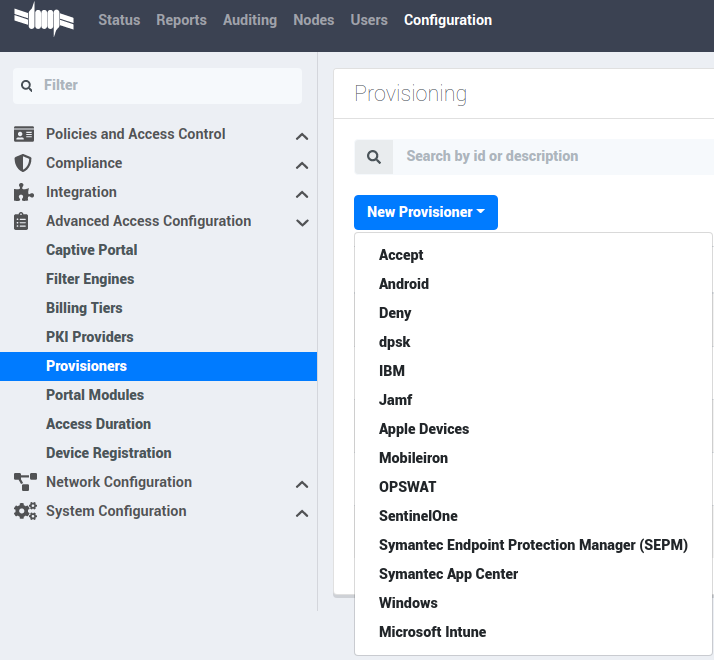Image resolution: width=714 pixels, height=660 pixels.
Task: Click the Compliance shield icon
Action: pos(24,163)
